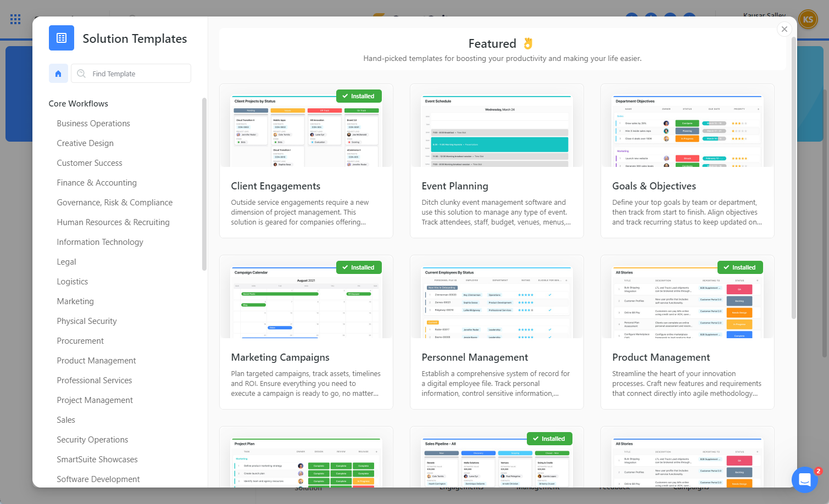
Task: Click Installed badge on Client Engagements card
Action: coord(359,96)
